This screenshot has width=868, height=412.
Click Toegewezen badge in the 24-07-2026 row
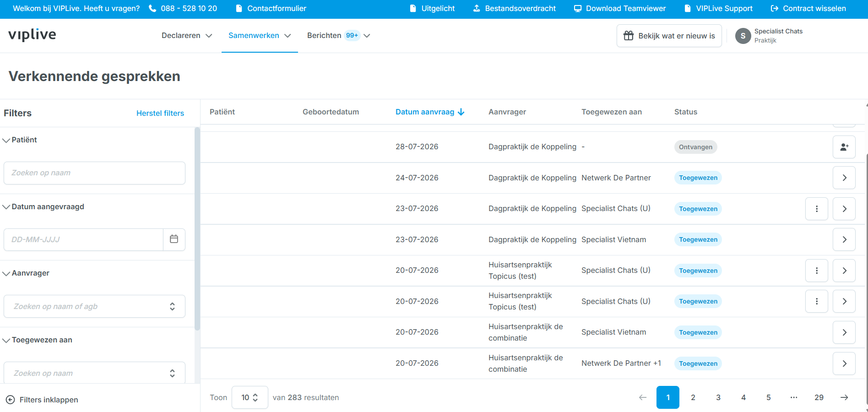pyautogui.click(x=698, y=178)
